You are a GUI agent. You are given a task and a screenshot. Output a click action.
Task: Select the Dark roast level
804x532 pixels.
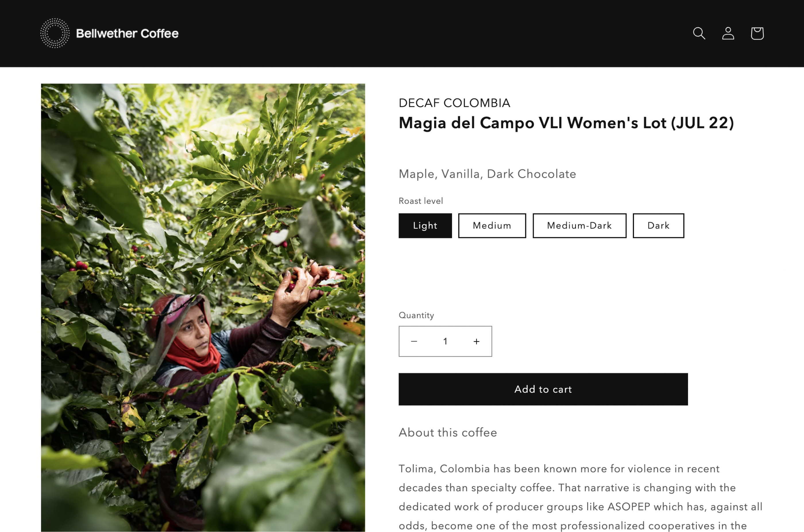[x=658, y=226]
